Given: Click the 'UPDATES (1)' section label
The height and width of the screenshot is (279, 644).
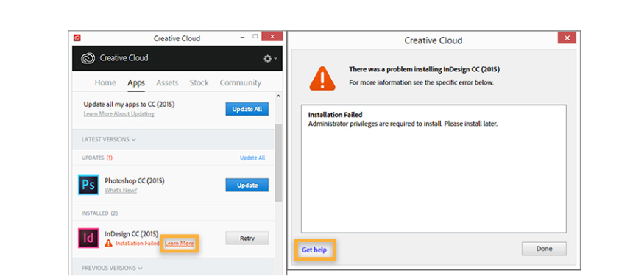Looking at the screenshot, I should pyautogui.click(x=97, y=158).
